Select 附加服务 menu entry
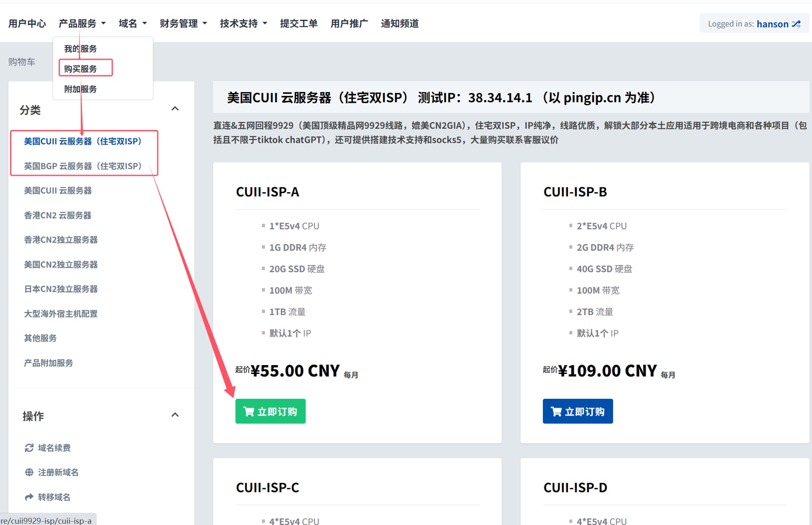The height and width of the screenshot is (525, 812). click(80, 89)
